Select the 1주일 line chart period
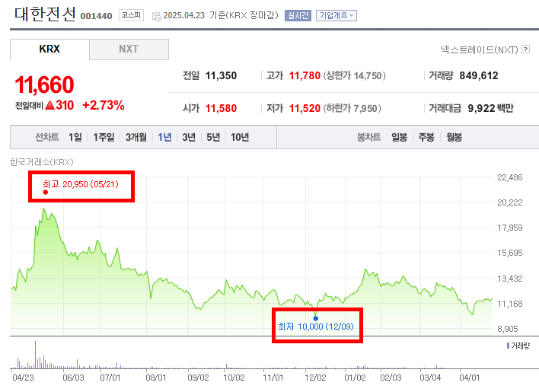539x392 pixels. 104,138
